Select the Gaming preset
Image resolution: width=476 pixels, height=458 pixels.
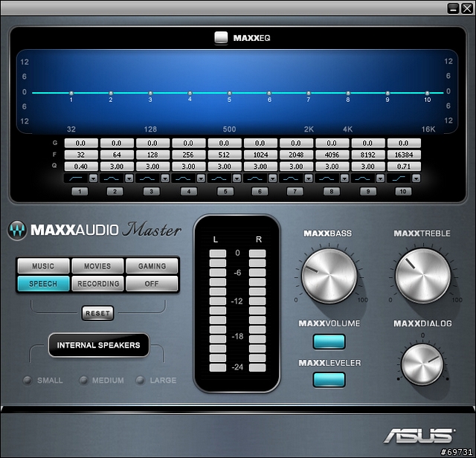coord(152,266)
